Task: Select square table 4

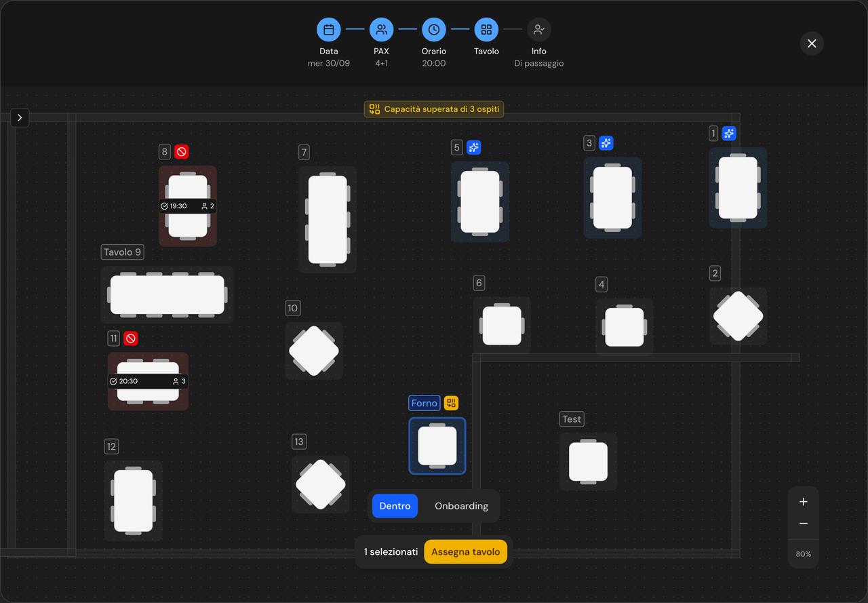Action: point(625,327)
